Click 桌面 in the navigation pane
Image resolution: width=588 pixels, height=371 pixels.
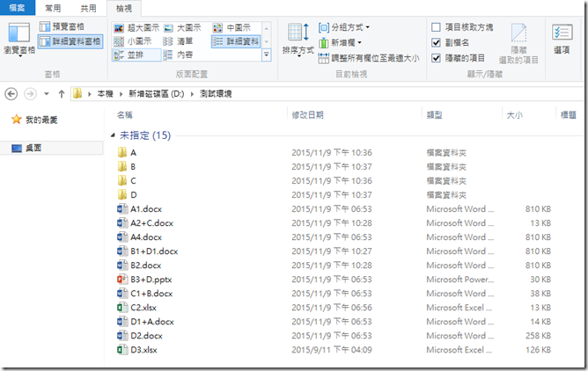[x=34, y=149]
